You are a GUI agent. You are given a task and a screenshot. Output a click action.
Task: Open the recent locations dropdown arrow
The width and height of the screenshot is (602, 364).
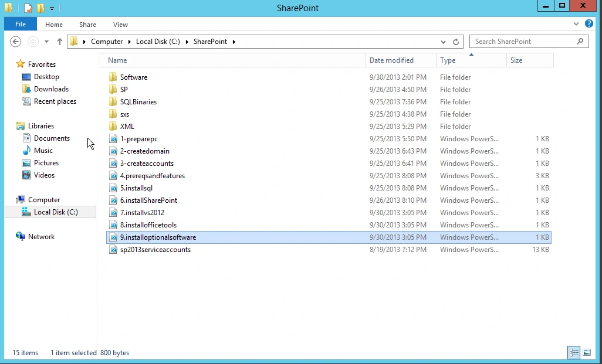coord(46,42)
